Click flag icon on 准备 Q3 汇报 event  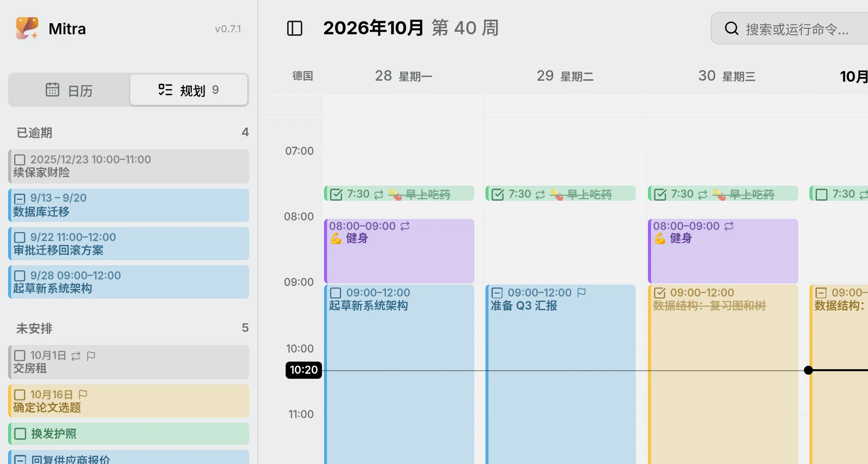[581, 293]
